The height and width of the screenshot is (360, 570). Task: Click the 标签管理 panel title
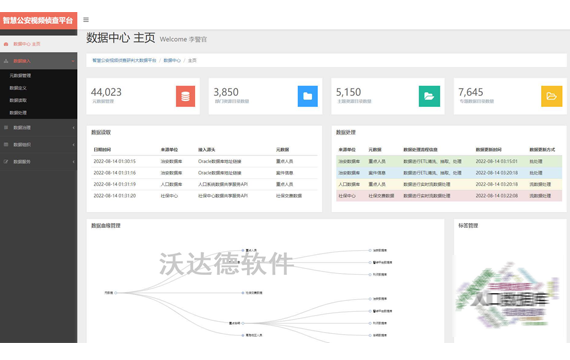click(468, 225)
